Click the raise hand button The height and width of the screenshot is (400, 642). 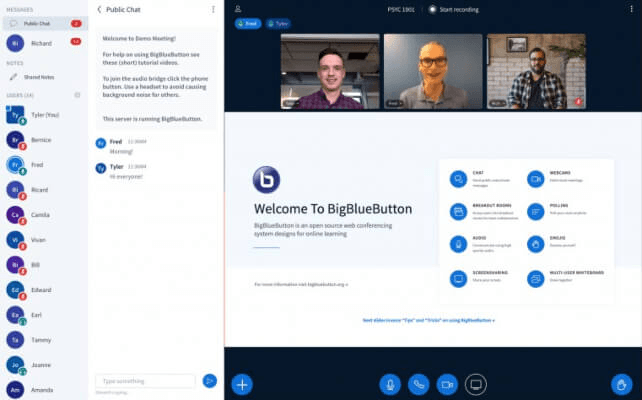pyautogui.click(x=621, y=383)
